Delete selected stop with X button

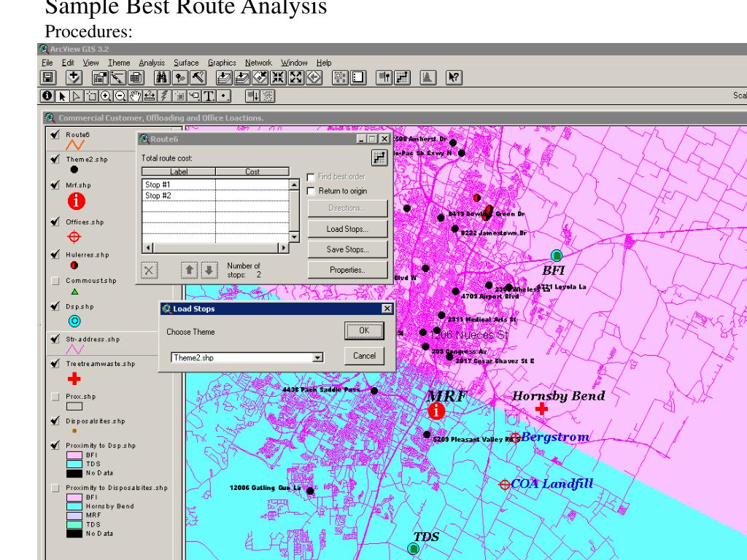click(x=149, y=271)
